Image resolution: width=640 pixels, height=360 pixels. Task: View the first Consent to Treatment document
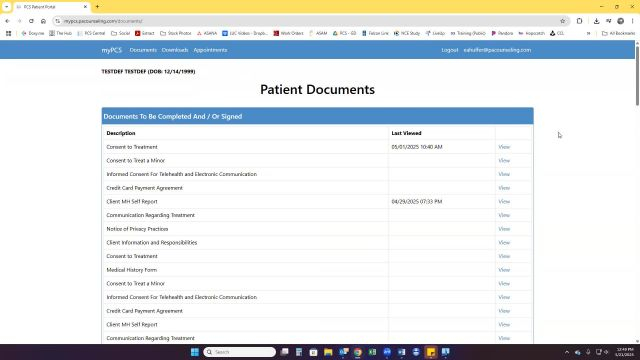[x=504, y=147]
